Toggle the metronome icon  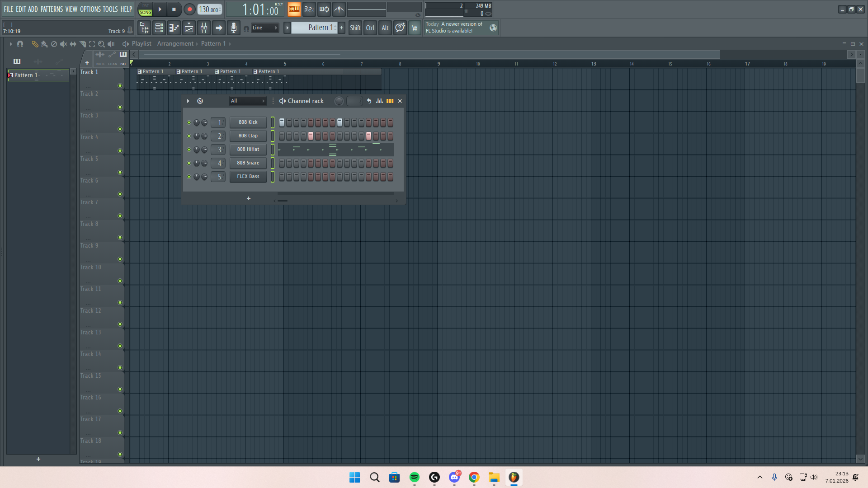tap(339, 9)
